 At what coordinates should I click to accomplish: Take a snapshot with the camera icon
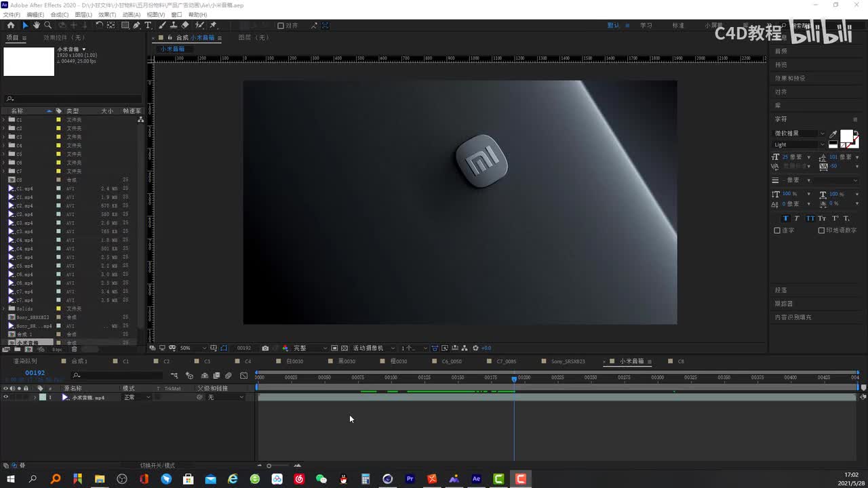click(265, 348)
